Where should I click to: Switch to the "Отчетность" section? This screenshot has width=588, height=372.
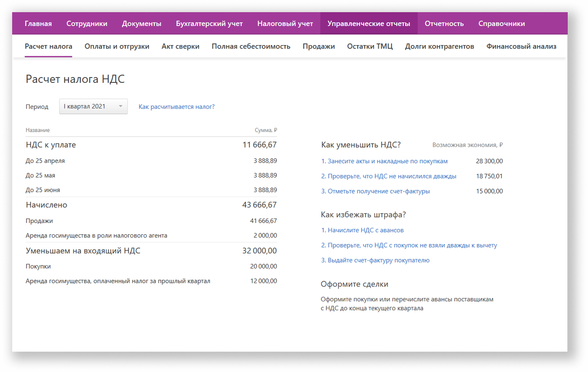444,23
